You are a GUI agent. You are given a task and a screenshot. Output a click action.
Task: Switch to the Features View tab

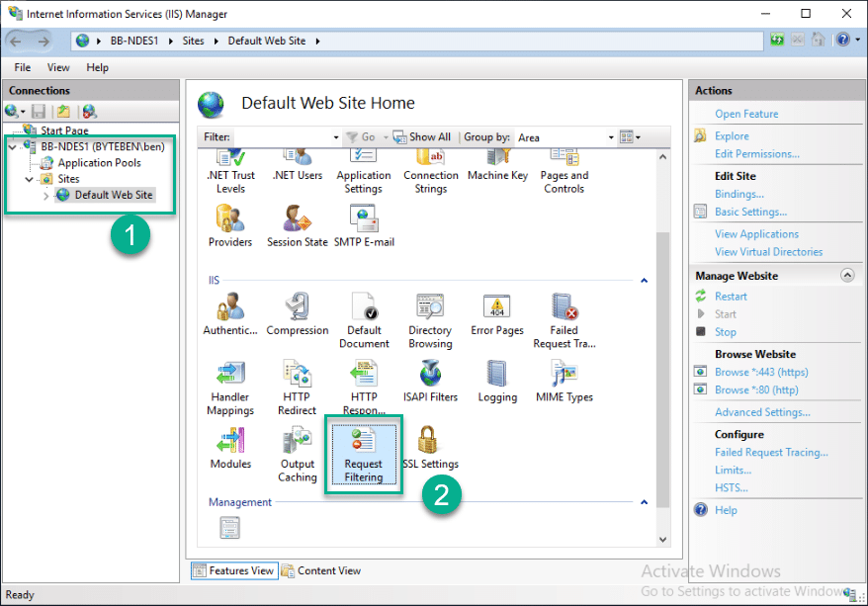[233, 570]
